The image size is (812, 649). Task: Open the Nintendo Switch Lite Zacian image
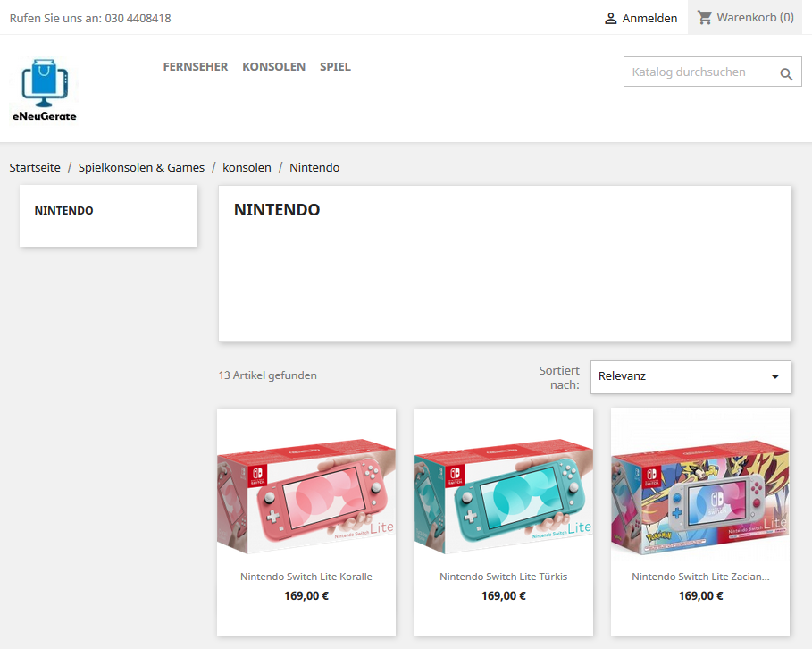click(700, 496)
